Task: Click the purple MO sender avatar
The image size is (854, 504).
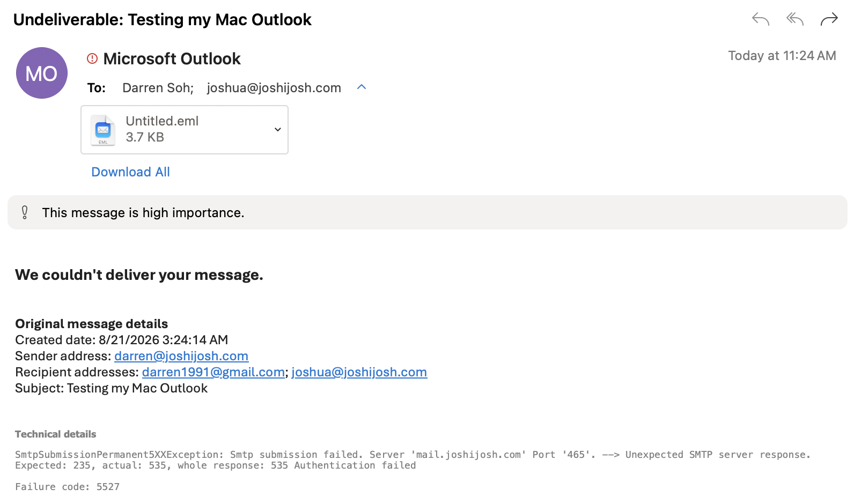Action: pyautogui.click(x=42, y=73)
